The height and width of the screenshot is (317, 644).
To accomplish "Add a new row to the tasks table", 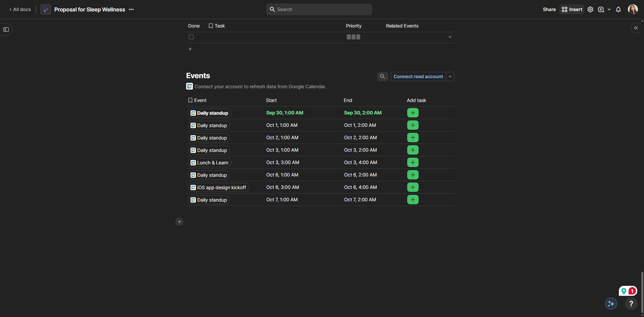I will [190, 49].
